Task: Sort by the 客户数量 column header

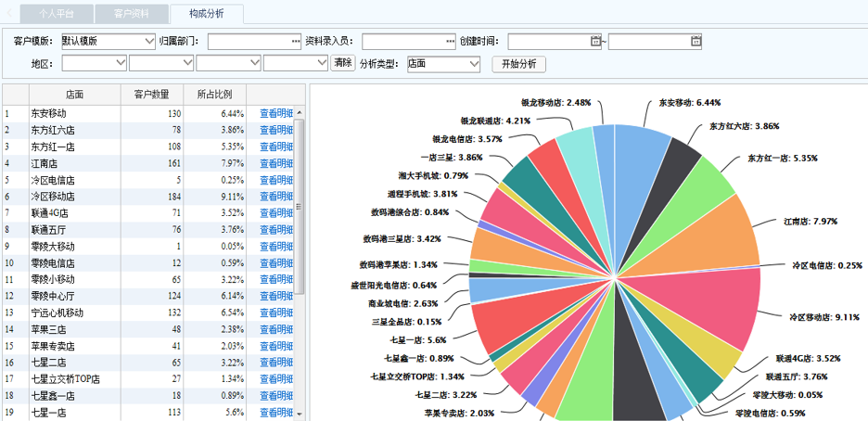Action: tap(151, 94)
